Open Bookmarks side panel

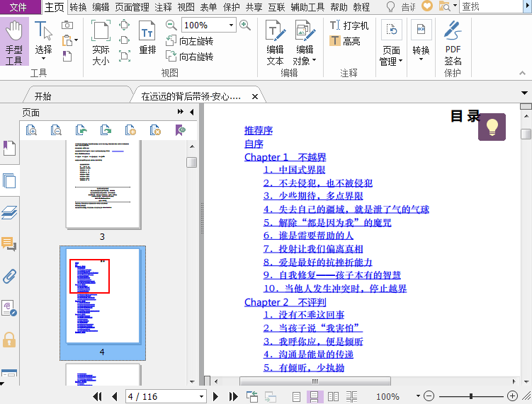[x=9, y=148]
